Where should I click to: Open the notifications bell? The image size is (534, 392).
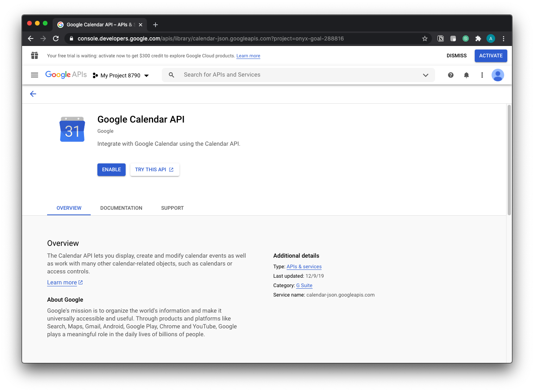click(x=466, y=75)
